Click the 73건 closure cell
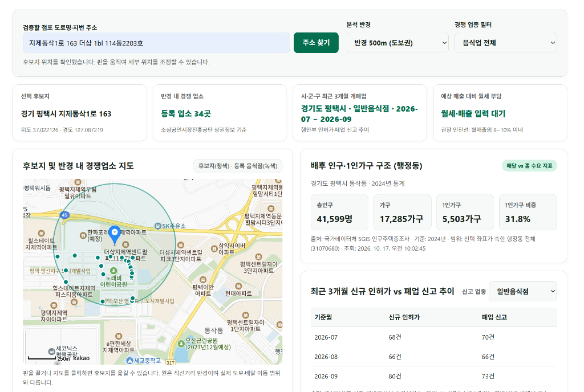 [x=488, y=377]
